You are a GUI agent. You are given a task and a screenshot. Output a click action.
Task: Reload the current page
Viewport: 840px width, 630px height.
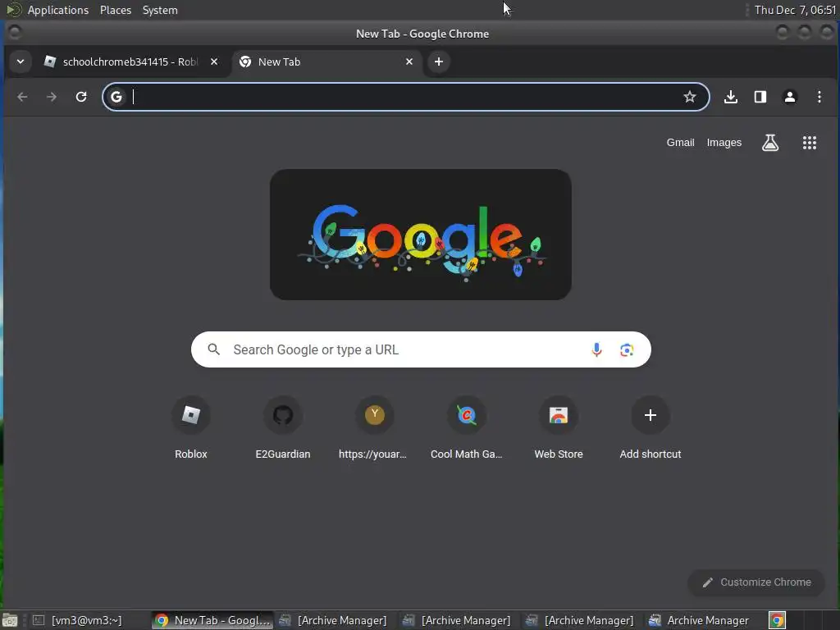(81, 97)
